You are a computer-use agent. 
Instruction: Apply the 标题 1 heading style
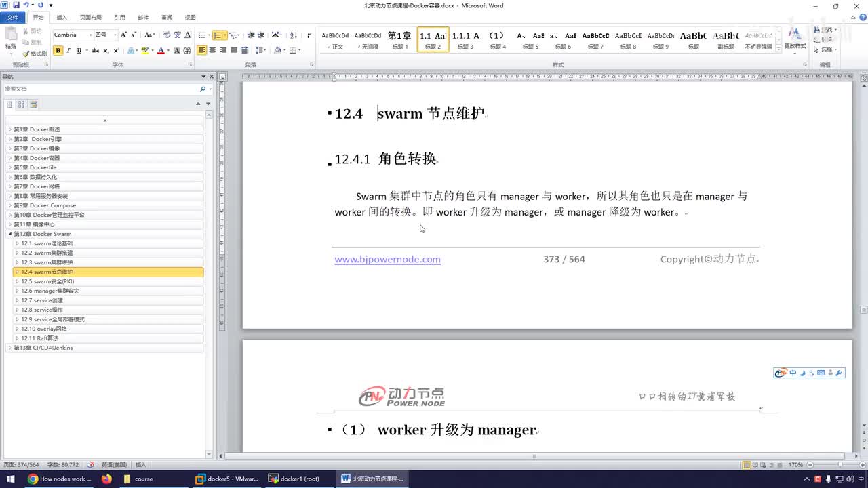pyautogui.click(x=399, y=40)
